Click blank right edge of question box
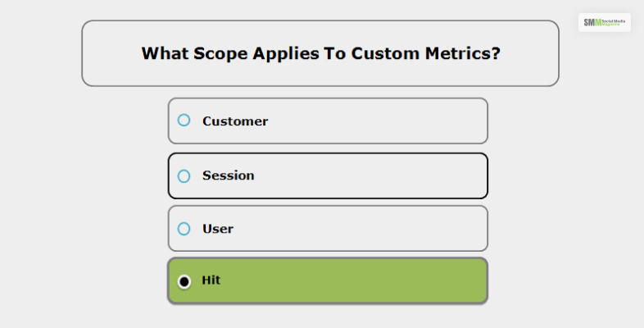The image size is (644, 328). click(533, 53)
